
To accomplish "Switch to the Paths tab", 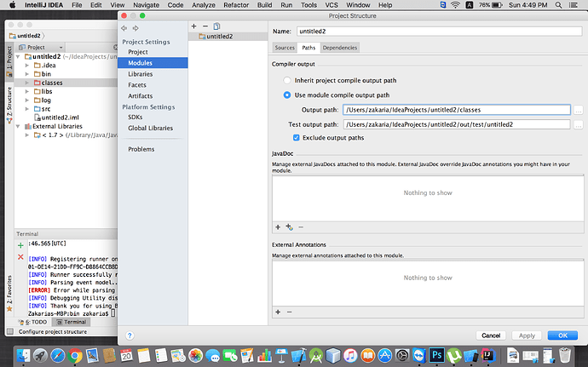I will [x=308, y=48].
